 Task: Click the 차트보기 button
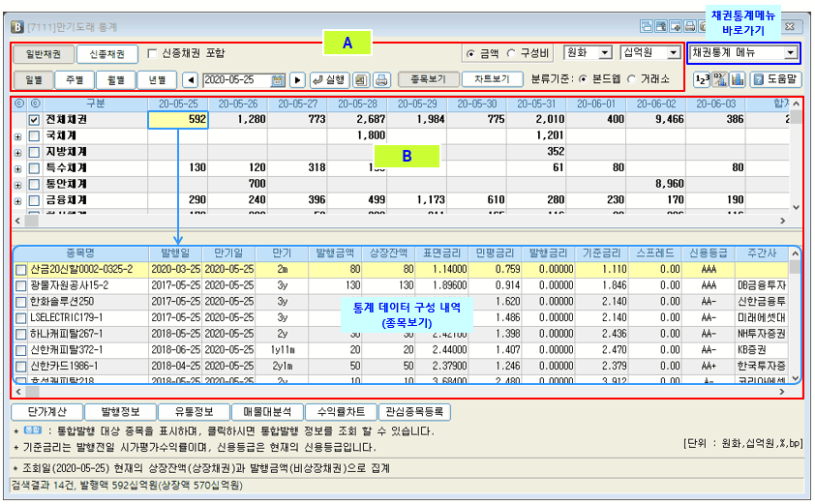(493, 79)
